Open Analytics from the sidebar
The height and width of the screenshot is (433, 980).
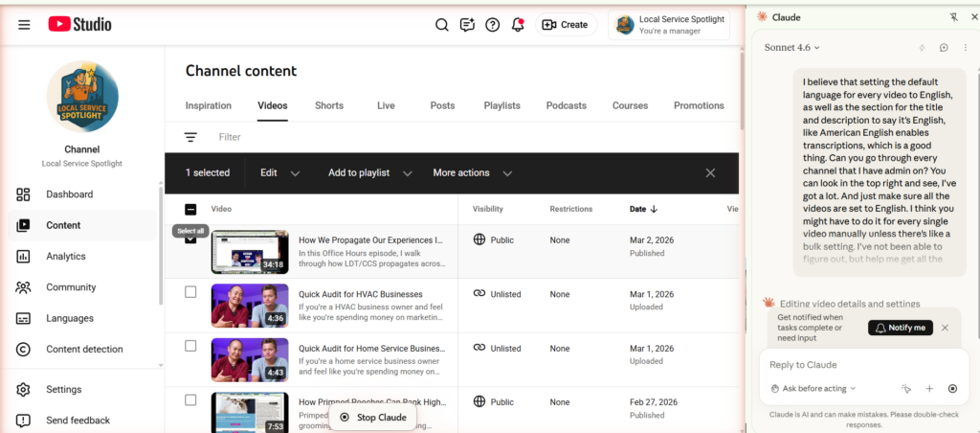coord(65,257)
